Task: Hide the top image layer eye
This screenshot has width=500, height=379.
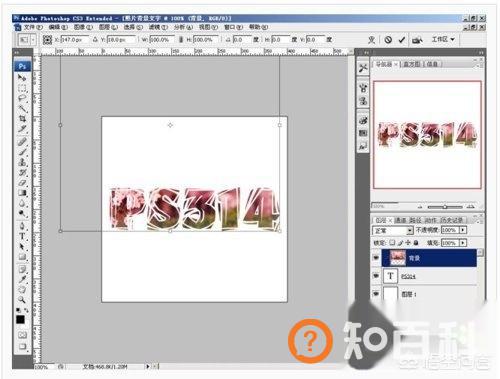Action: (x=376, y=258)
